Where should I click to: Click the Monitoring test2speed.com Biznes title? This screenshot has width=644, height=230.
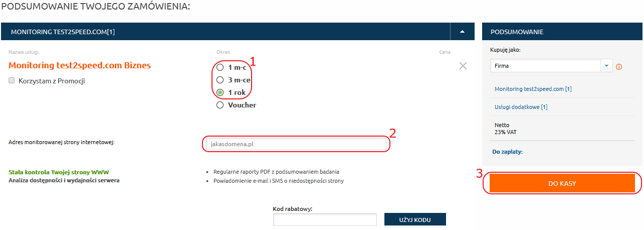[x=80, y=65]
